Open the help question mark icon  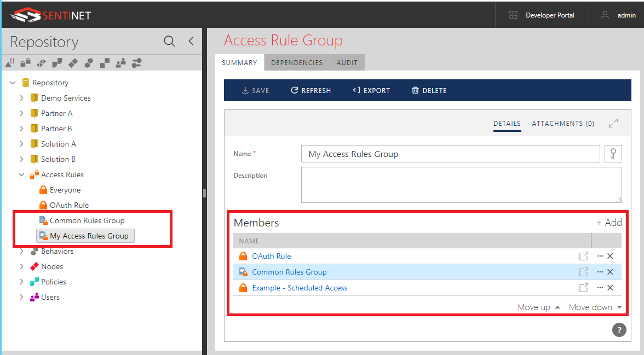click(619, 329)
